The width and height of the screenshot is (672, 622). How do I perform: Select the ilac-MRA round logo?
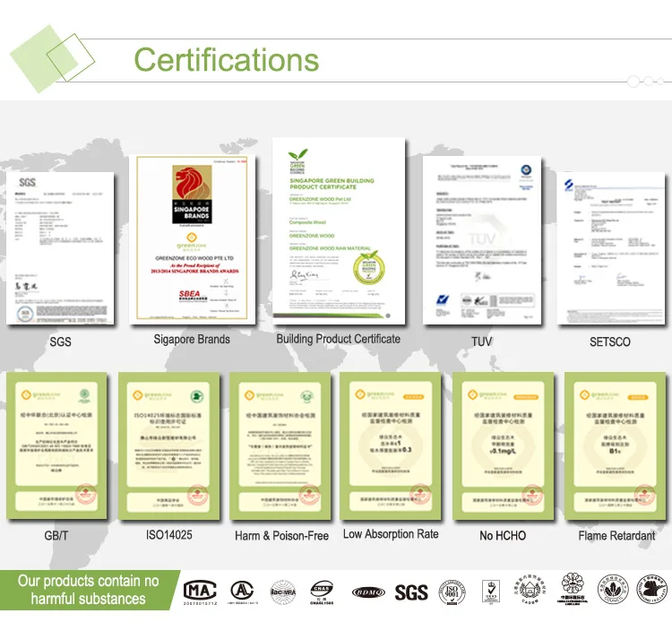282,592
